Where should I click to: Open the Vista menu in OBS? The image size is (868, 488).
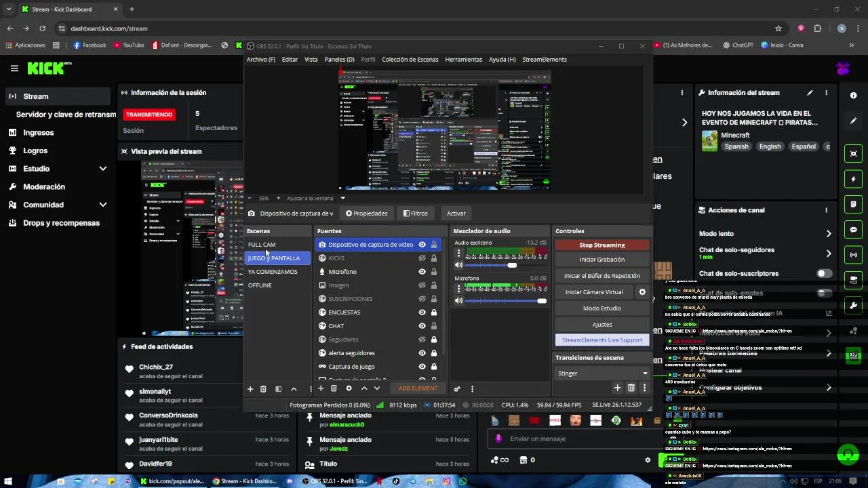[x=311, y=60]
